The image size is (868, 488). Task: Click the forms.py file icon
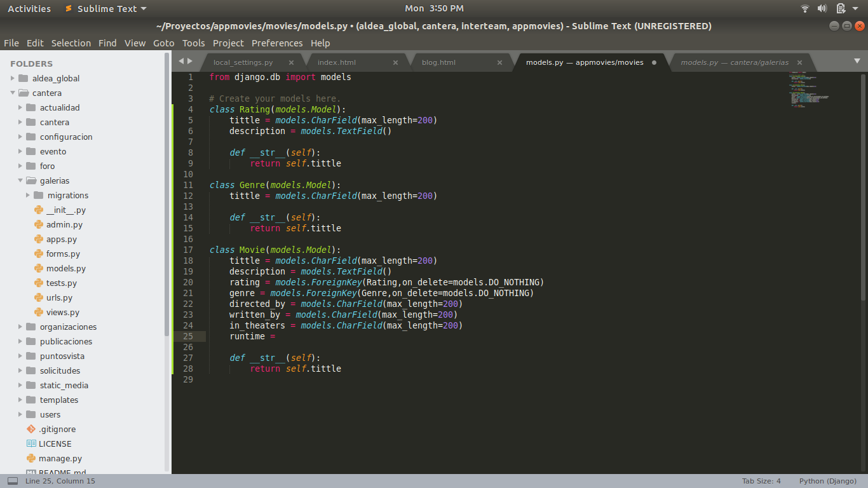click(x=39, y=254)
